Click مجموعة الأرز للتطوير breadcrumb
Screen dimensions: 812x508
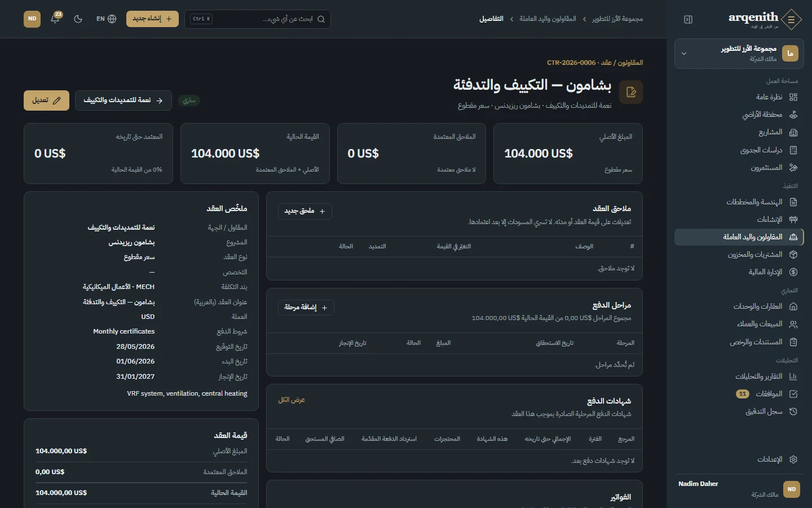(617, 19)
